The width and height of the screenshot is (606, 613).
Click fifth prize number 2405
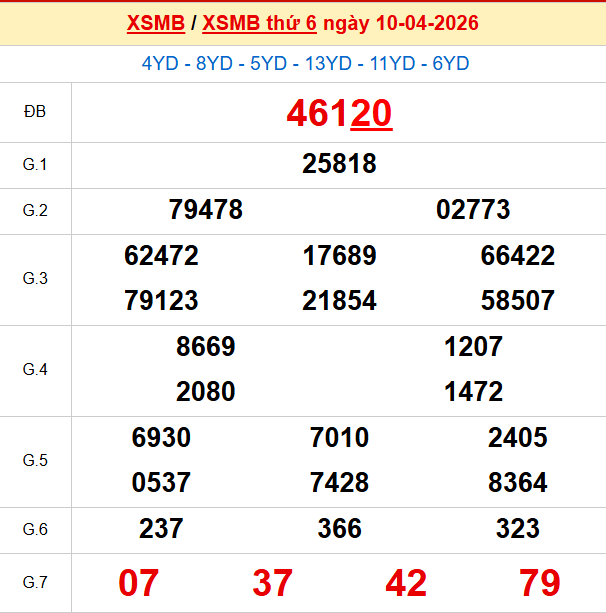click(x=517, y=437)
